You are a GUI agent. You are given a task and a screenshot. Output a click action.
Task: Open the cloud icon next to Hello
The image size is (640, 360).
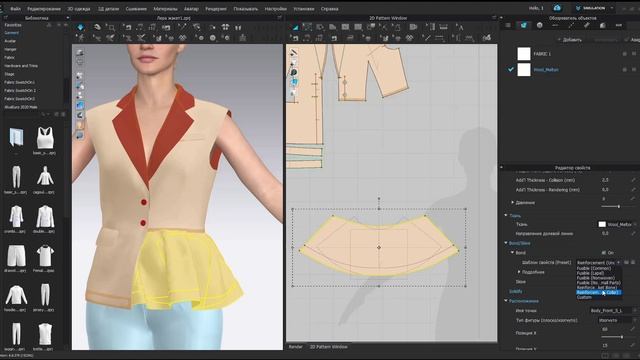557,8
